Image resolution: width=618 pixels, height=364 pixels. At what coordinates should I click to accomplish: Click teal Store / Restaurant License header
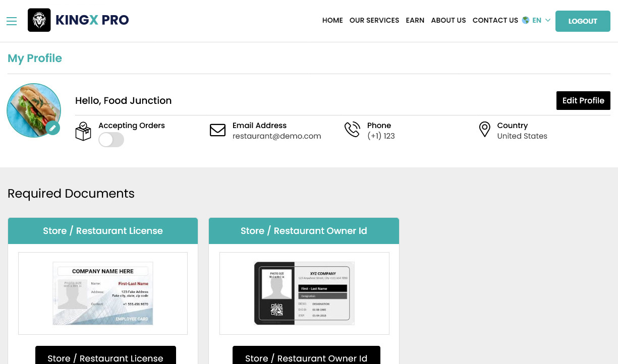click(x=103, y=231)
